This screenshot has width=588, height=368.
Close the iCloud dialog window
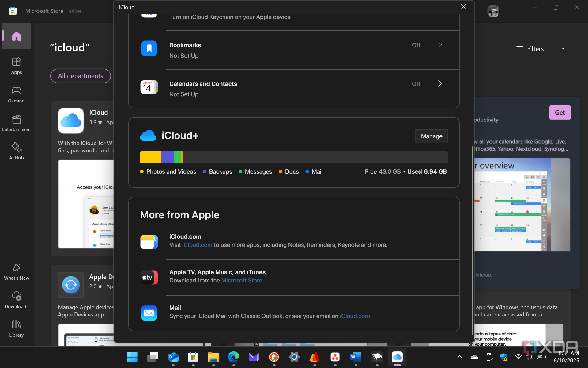click(x=463, y=7)
